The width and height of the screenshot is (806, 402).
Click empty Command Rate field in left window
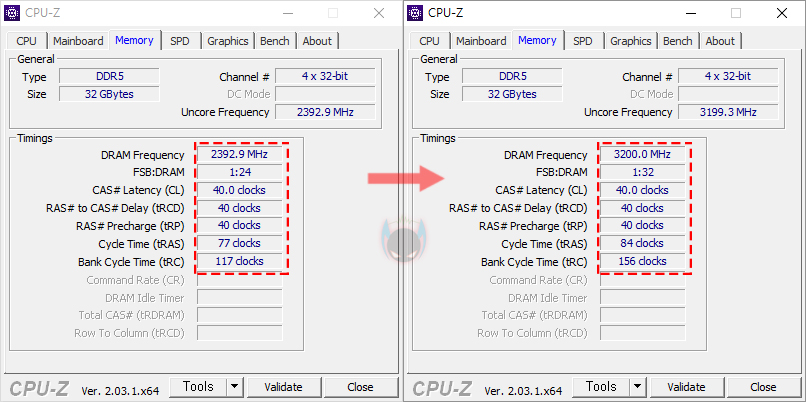coord(240,280)
